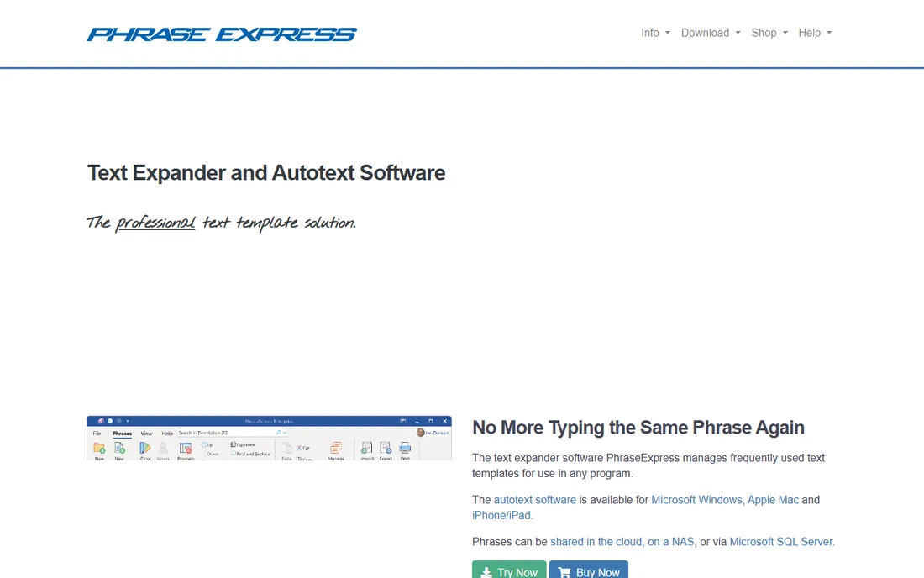Click the green Try Now button
The height and width of the screenshot is (578, 924).
point(509,571)
